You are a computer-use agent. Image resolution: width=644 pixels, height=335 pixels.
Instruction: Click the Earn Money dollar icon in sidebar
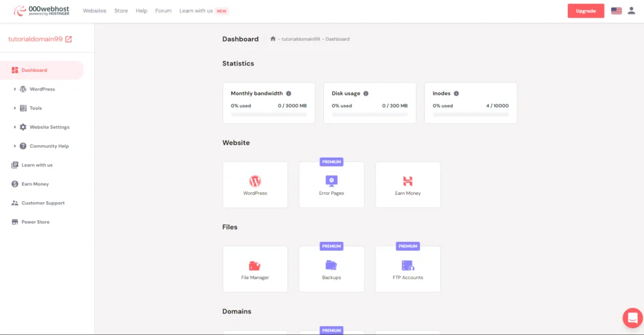pyautogui.click(x=15, y=184)
